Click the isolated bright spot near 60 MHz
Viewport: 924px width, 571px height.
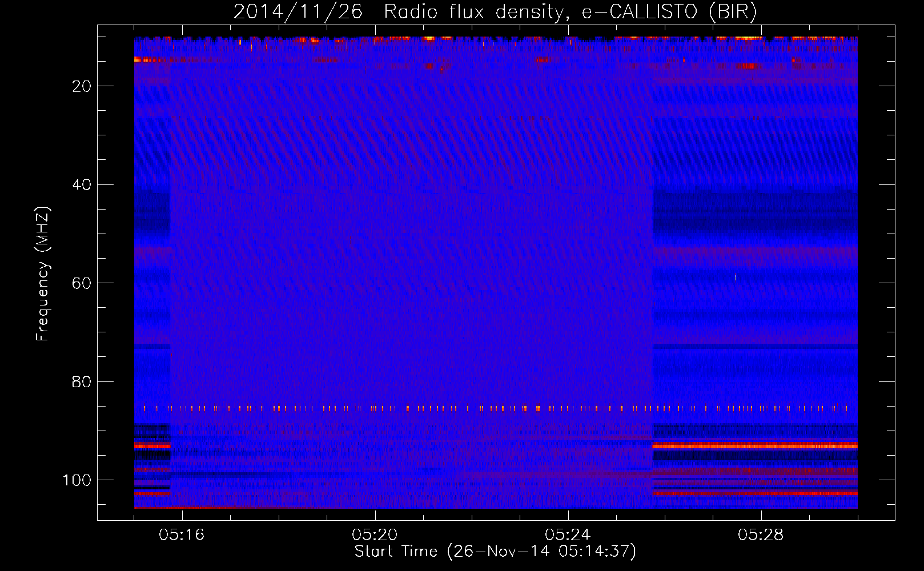736,278
